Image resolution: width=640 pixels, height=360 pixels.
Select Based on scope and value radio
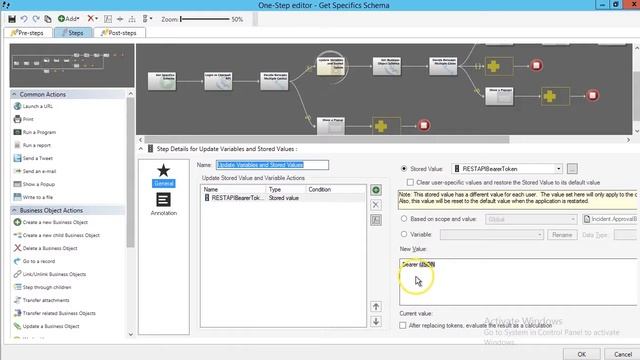point(404,219)
